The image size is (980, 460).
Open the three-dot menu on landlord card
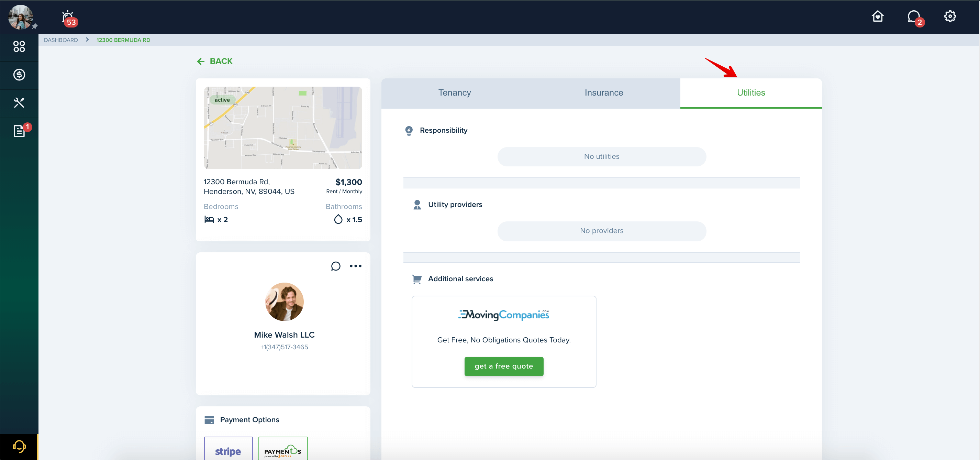[x=356, y=266]
